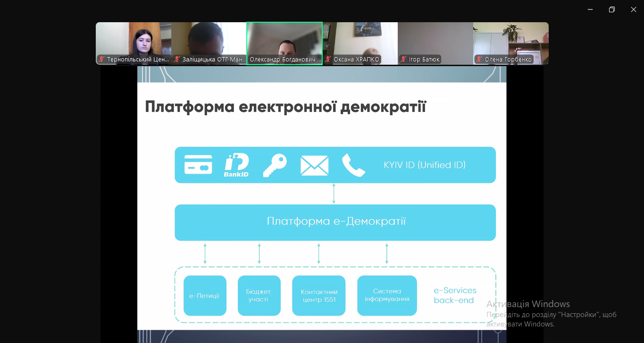Click the BankID logo icon
644x343 pixels.
coord(236,165)
